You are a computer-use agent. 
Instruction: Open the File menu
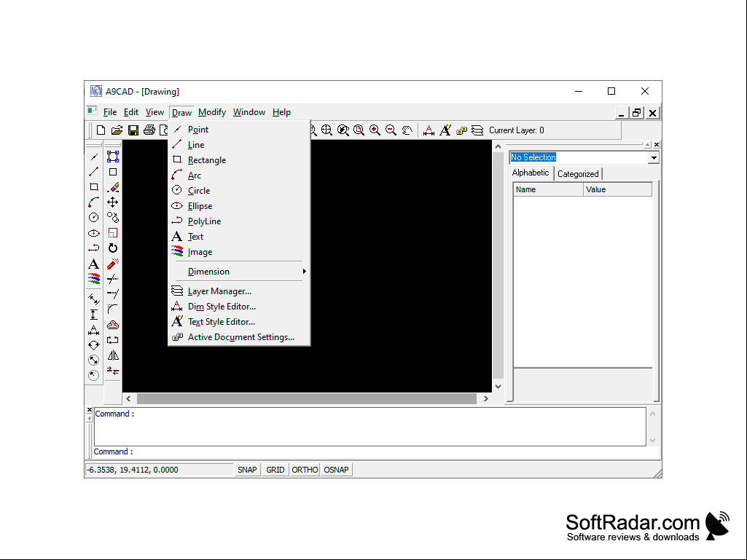pos(110,112)
